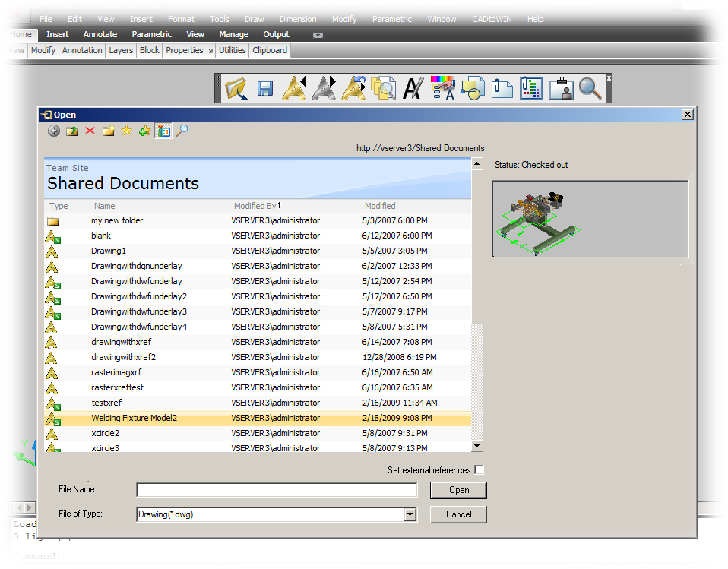Click the A with pencil text icon
The image size is (728, 569).
(413, 88)
